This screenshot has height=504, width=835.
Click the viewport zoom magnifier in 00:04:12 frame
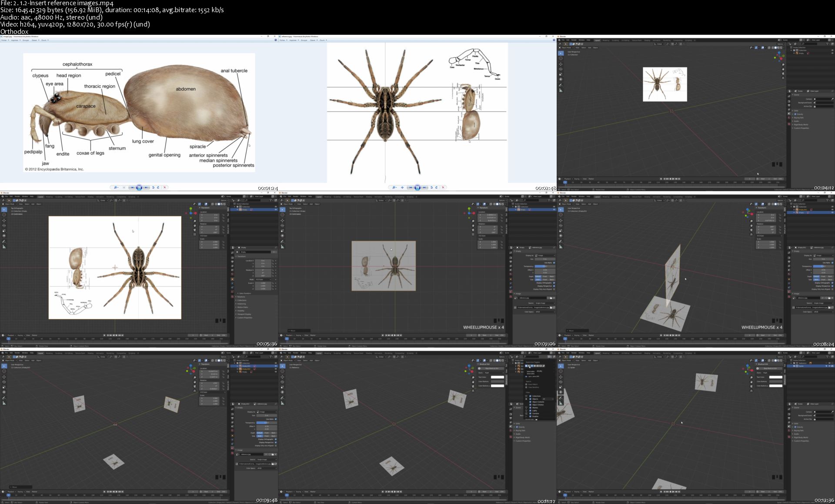click(x=783, y=65)
